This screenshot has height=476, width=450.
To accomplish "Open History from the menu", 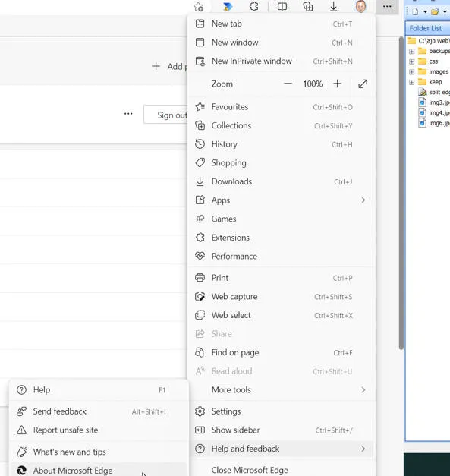I will coord(282,144).
